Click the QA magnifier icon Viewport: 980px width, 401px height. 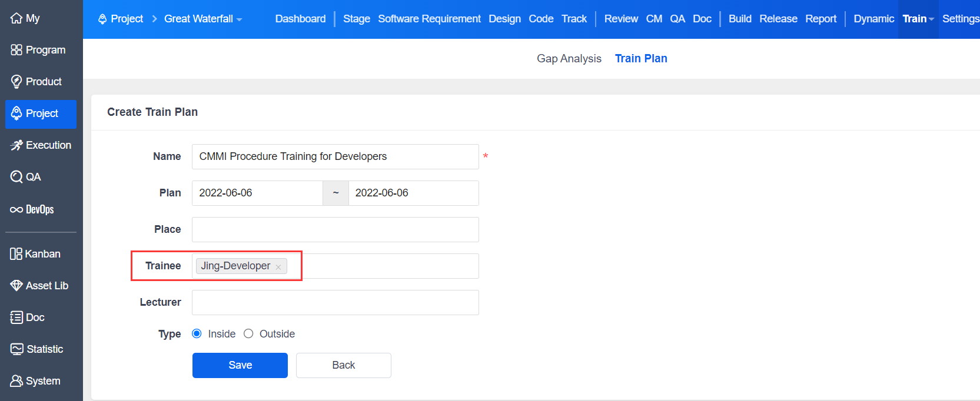[x=16, y=177]
